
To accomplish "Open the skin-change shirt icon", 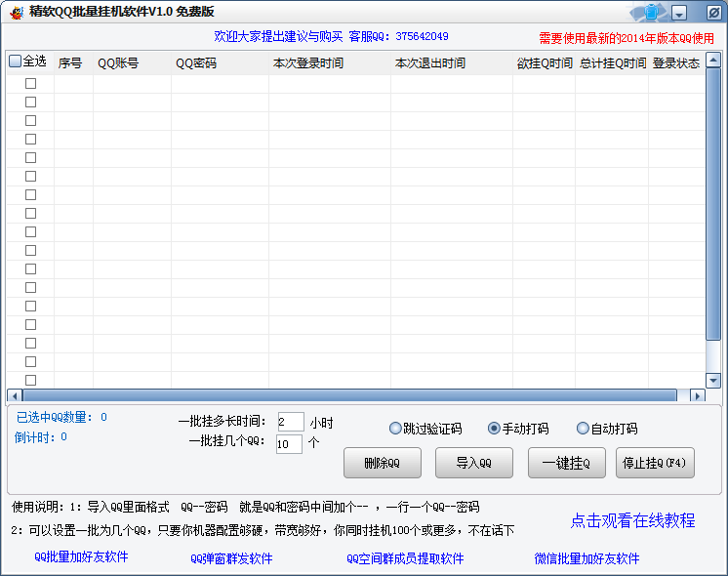I will coord(652,12).
